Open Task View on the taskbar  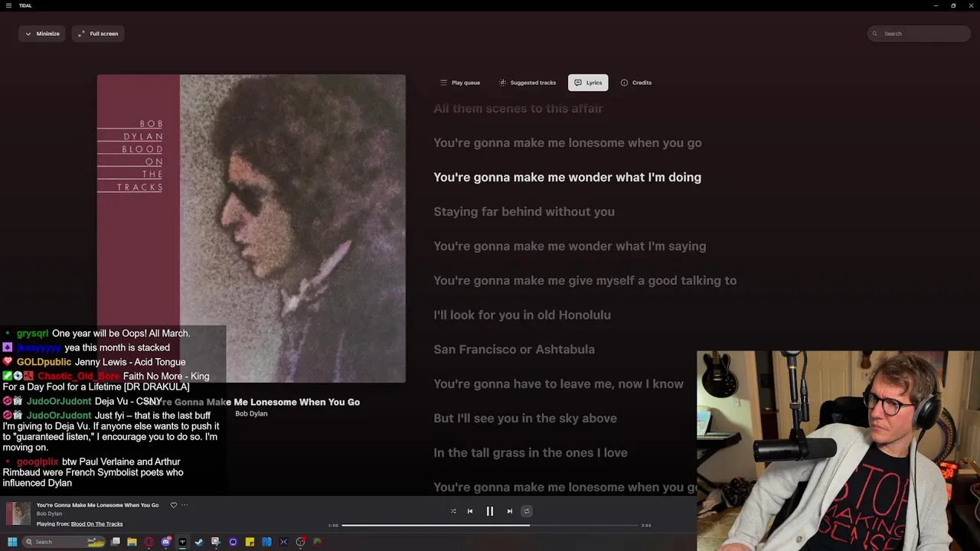tap(116, 542)
